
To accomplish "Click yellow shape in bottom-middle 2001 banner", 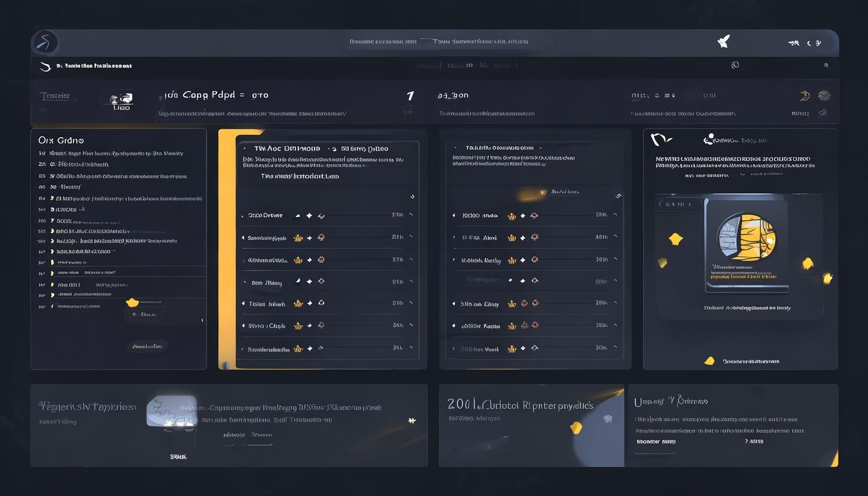I will 577,427.
